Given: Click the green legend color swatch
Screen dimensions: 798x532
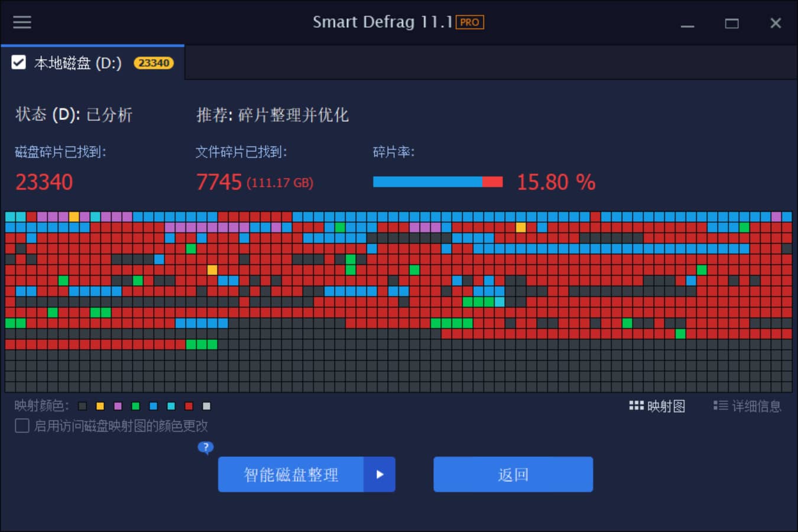Looking at the screenshot, I should point(136,406).
